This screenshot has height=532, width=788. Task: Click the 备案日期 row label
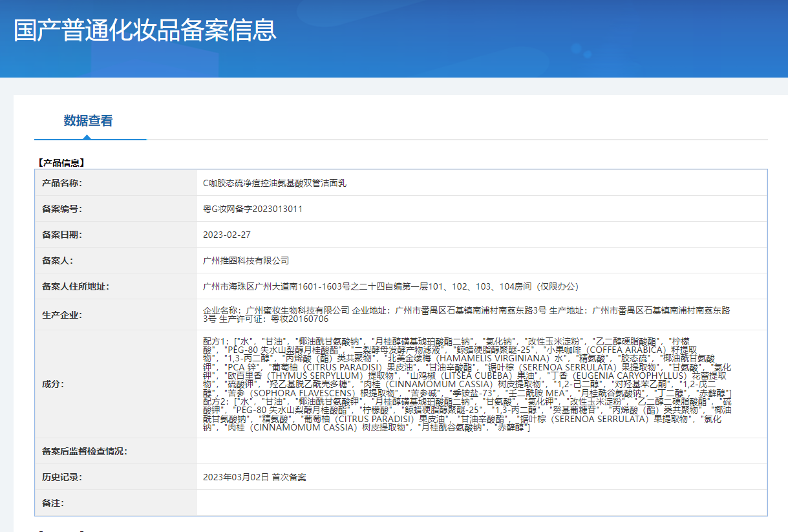tap(62, 235)
